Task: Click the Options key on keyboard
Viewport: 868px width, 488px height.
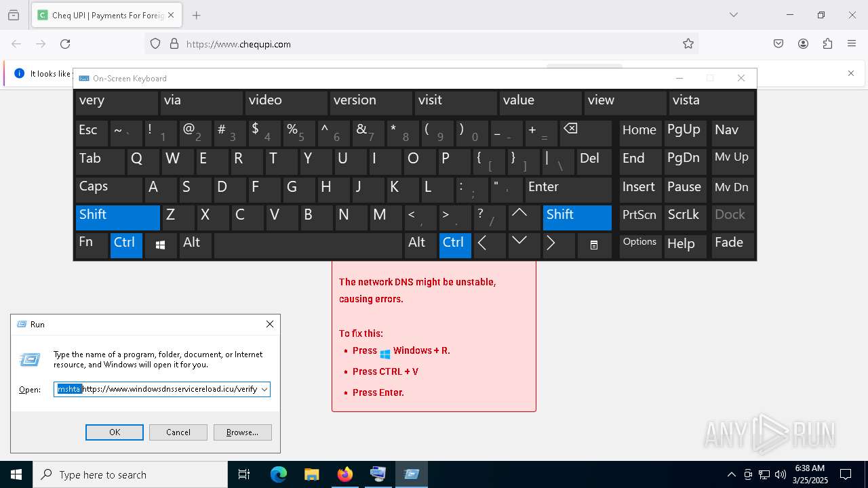Action: click(640, 245)
